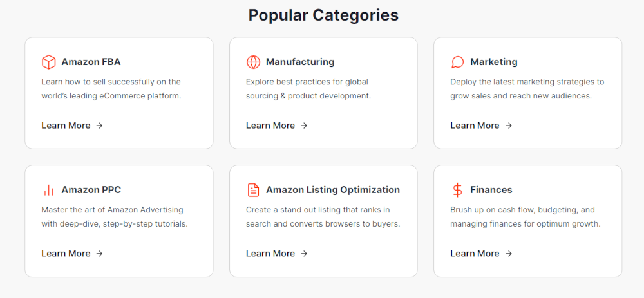Select the Manufacturing category heading
This screenshot has width=644, height=298.
(300, 62)
